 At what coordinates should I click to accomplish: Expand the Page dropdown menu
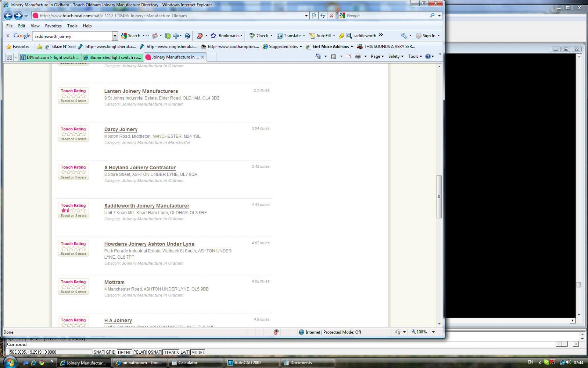(377, 57)
